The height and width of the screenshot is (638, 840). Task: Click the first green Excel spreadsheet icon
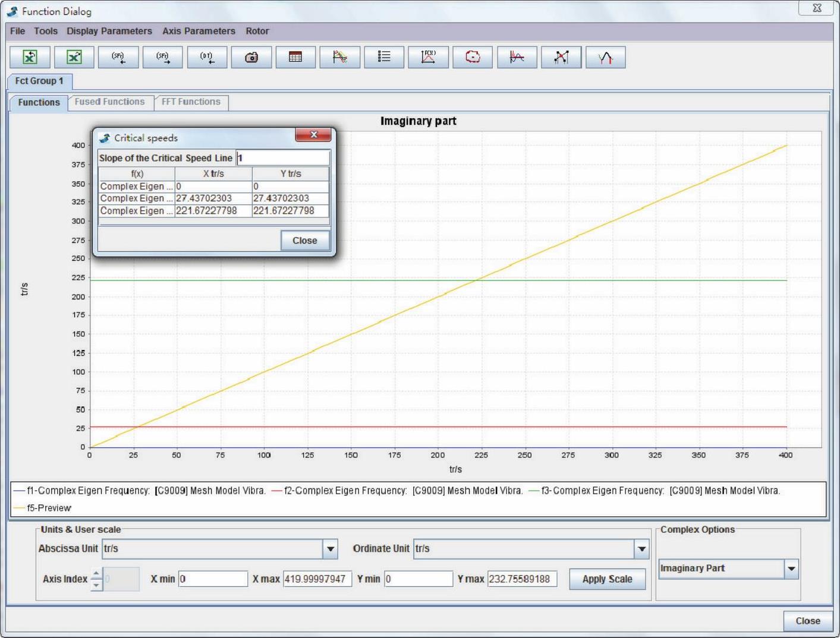[x=30, y=57]
